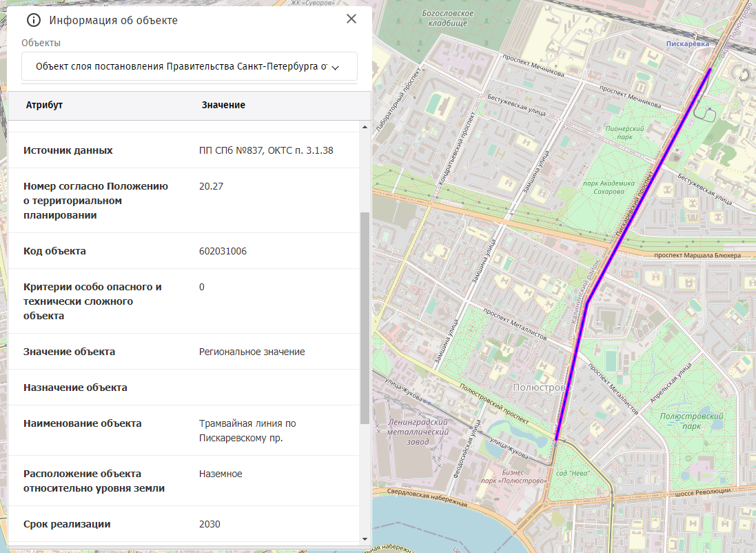Click the scrollbar down arrow in the attribute table
The width and height of the screenshot is (756, 553).
[365, 539]
